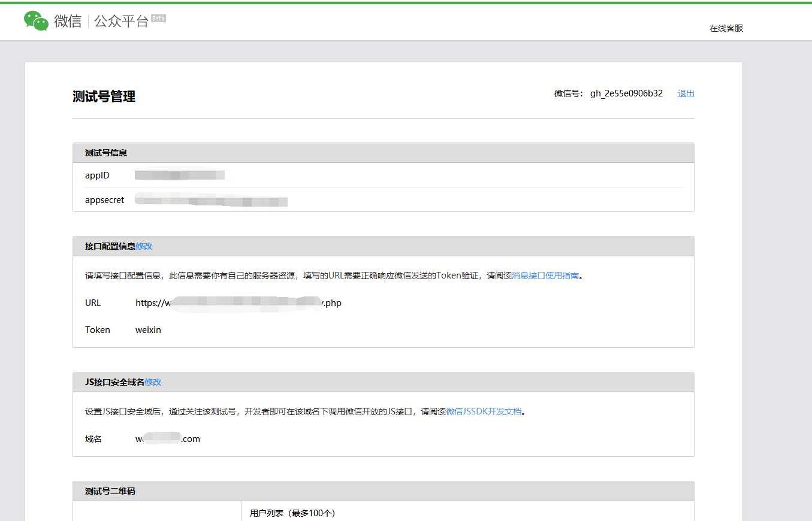Select the domain value ending .com
This screenshot has height=521, width=812.
(x=168, y=439)
